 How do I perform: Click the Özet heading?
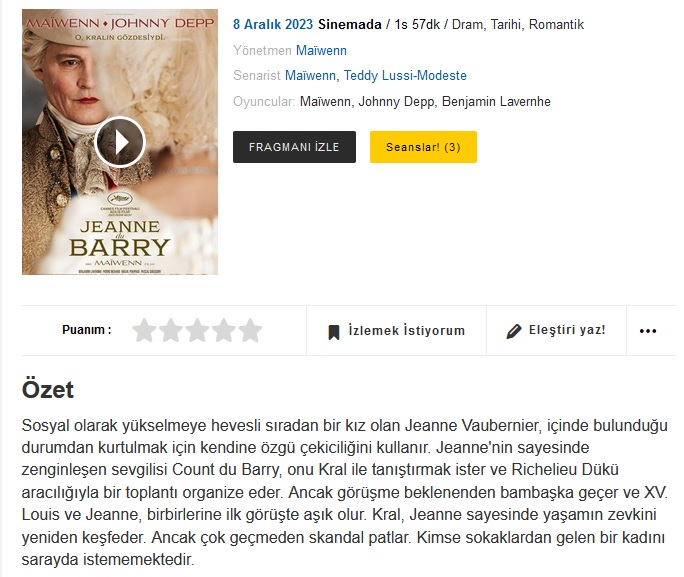point(48,389)
